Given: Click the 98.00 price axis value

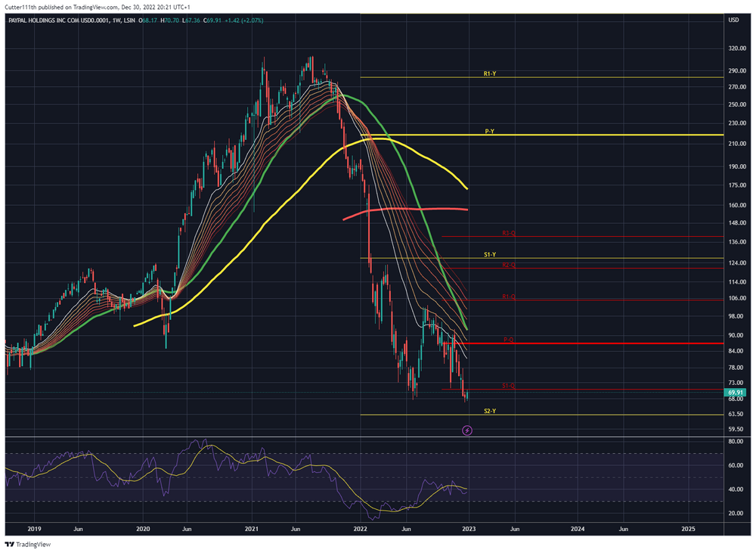Looking at the screenshot, I should pos(736,316).
